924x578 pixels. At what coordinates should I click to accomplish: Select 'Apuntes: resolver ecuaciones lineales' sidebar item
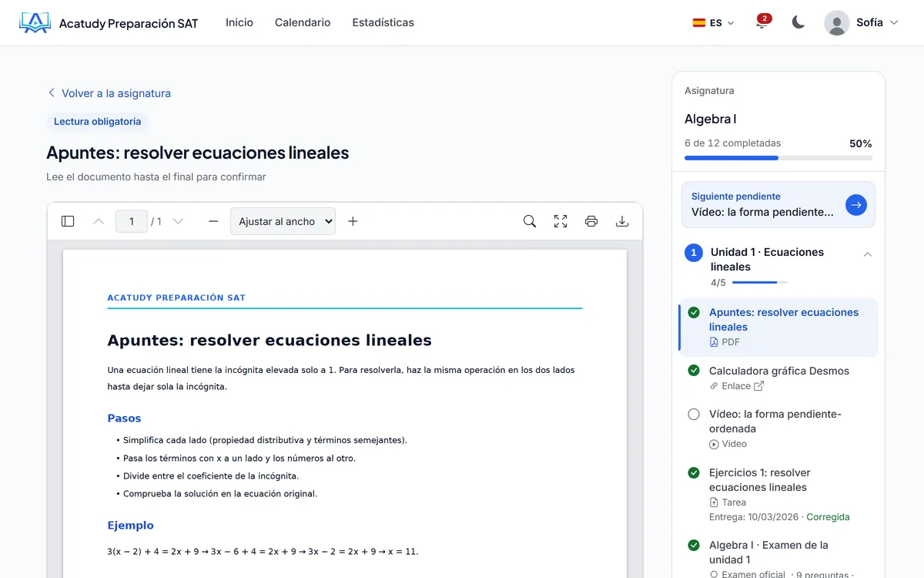pyautogui.click(x=778, y=328)
